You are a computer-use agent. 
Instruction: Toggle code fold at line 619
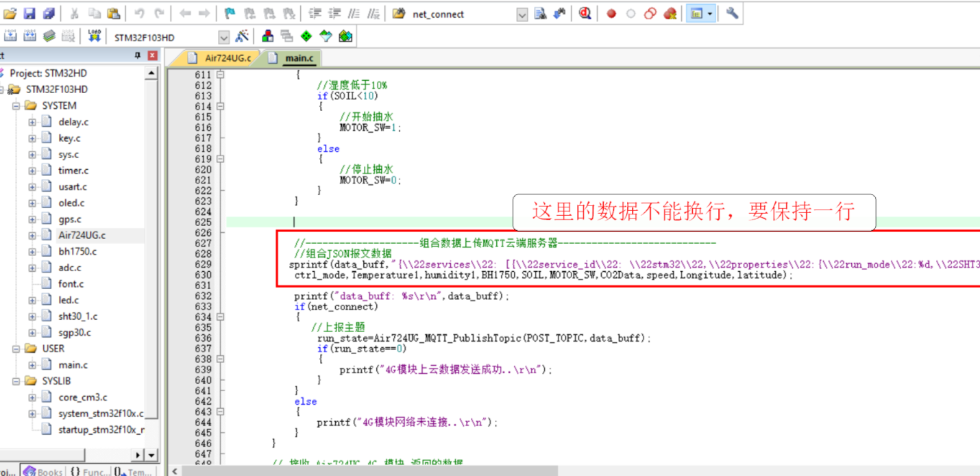pos(220,159)
